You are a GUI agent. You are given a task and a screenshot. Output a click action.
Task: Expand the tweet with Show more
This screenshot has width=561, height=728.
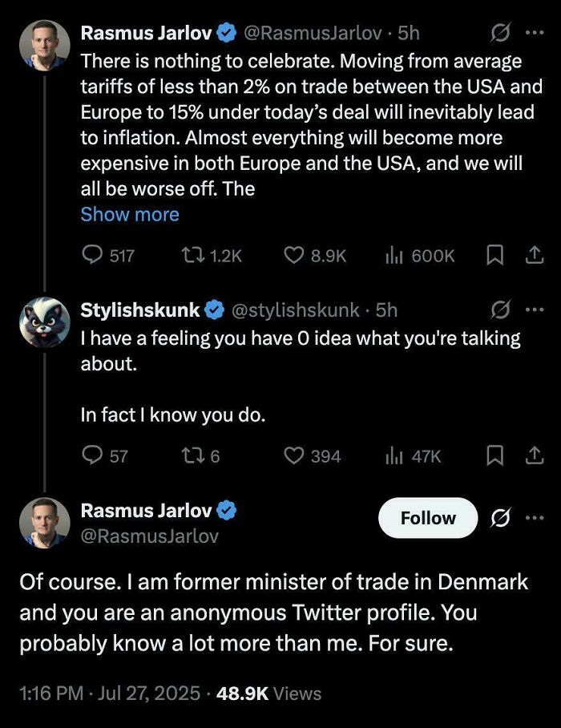[x=130, y=214]
